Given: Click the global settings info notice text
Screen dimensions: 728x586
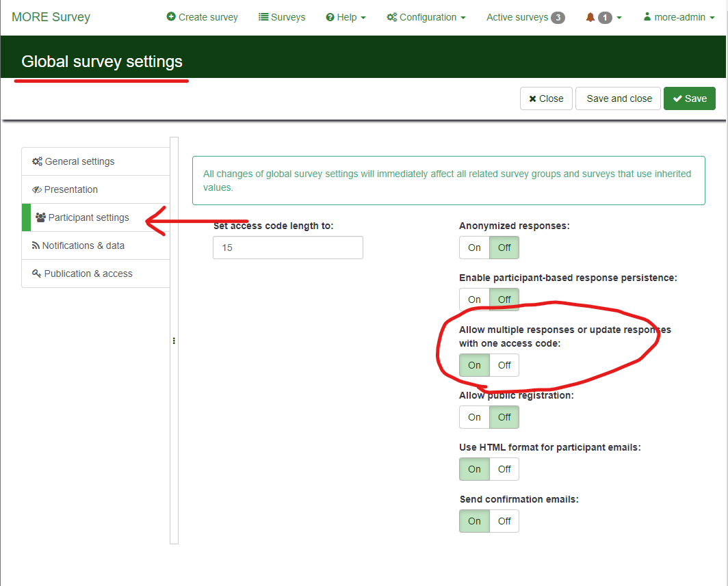Looking at the screenshot, I should pos(447,181).
